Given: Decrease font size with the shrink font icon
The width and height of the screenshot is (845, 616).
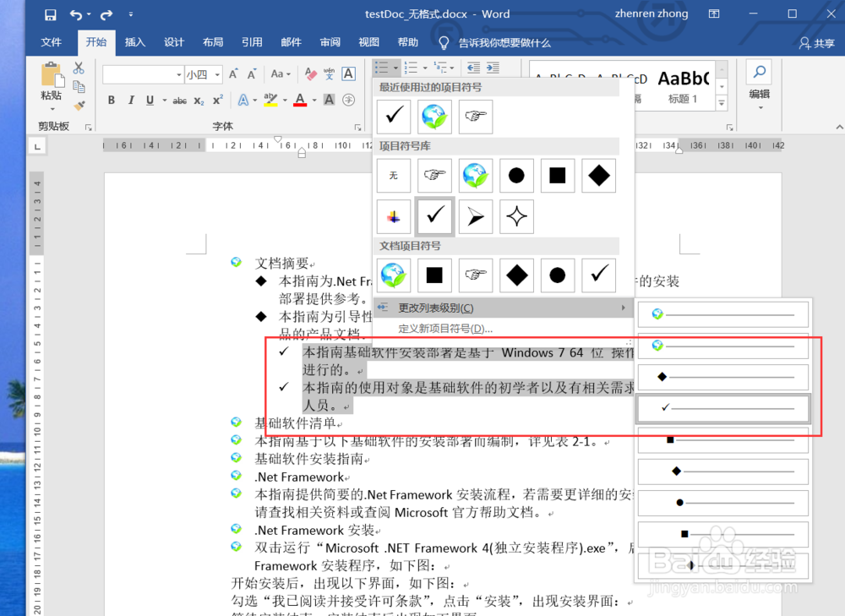Looking at the screenshot, I should coord(252,74).
